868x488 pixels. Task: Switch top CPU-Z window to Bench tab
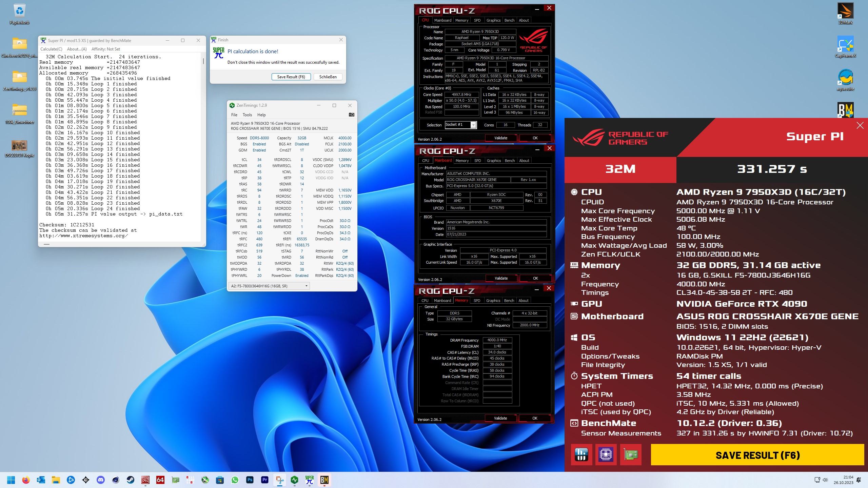point(509,20)
